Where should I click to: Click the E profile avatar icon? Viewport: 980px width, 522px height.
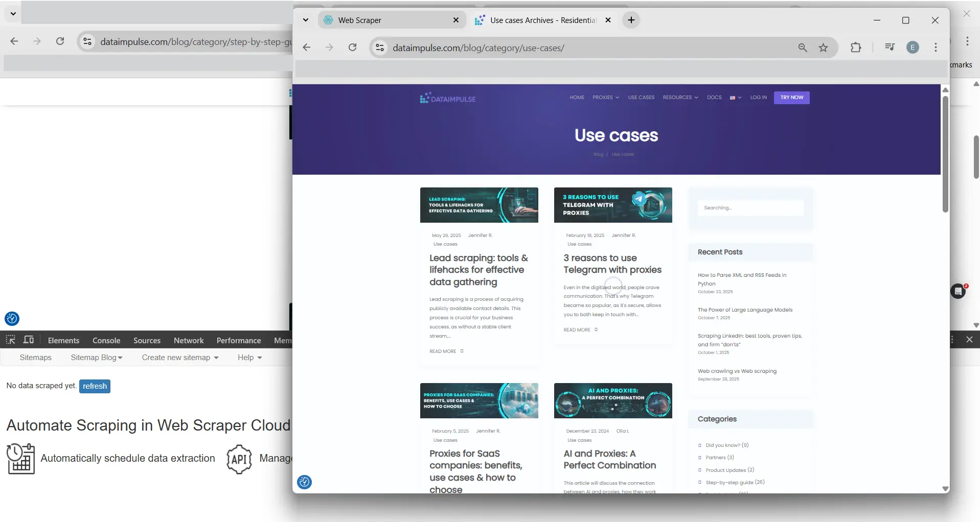click(913, 48)
